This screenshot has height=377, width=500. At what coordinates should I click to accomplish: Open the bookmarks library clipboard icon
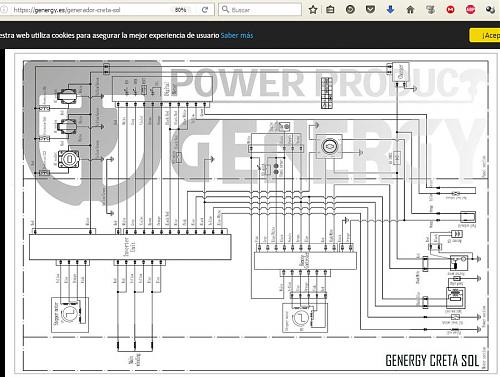tap(330, 10)
